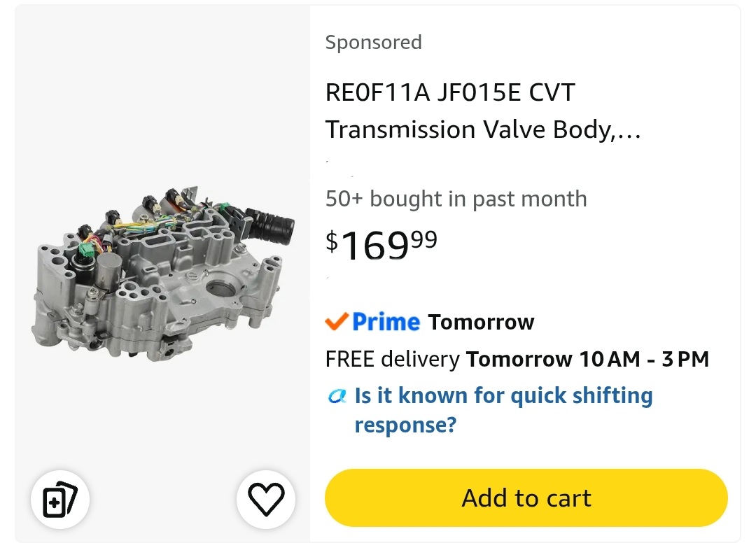The width and height of the screenshot is (756, 543).
Task: Click the Rufus AI assistant icon
Action: [x=337, y=396]
